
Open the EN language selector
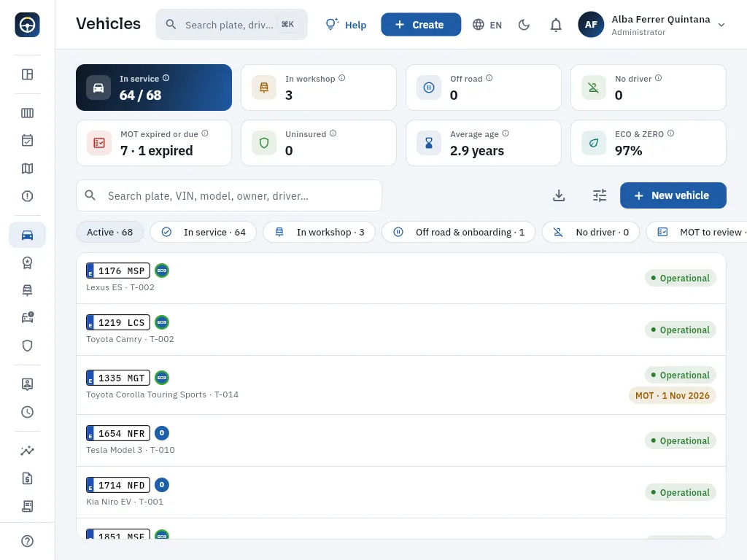coord(487,25)
